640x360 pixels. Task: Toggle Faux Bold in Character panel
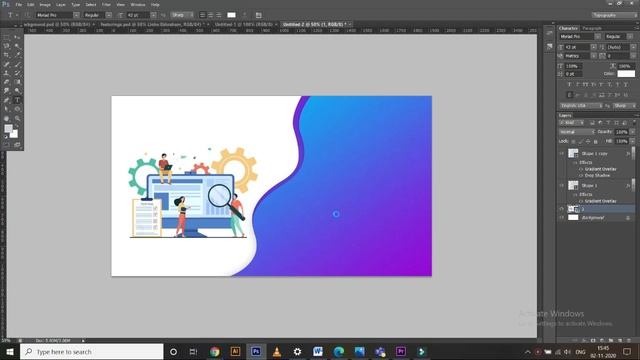coord(569,84)
